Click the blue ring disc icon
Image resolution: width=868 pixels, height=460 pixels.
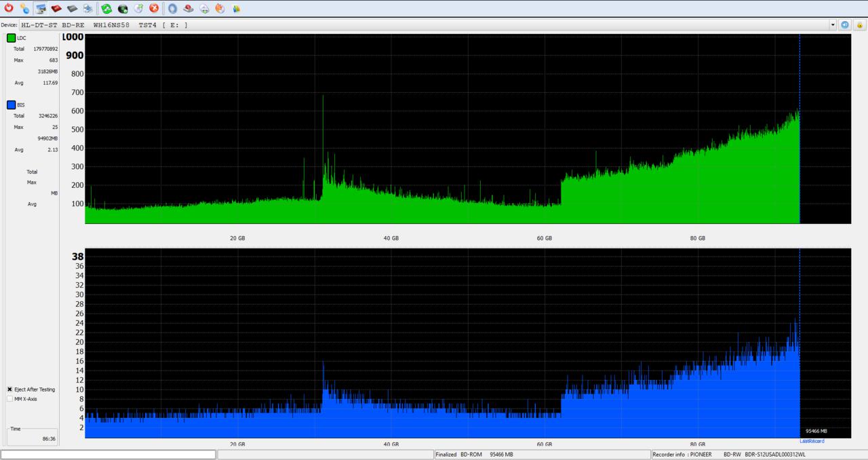(172, 8)
